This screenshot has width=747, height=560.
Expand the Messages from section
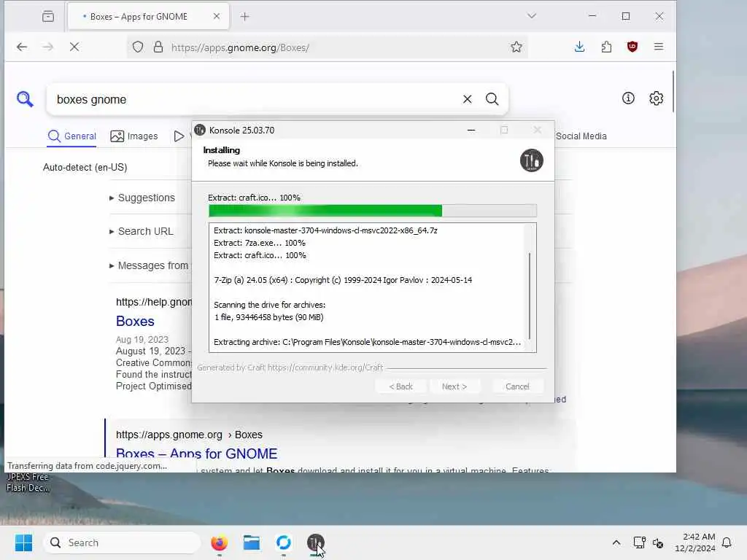coord(149,265)
